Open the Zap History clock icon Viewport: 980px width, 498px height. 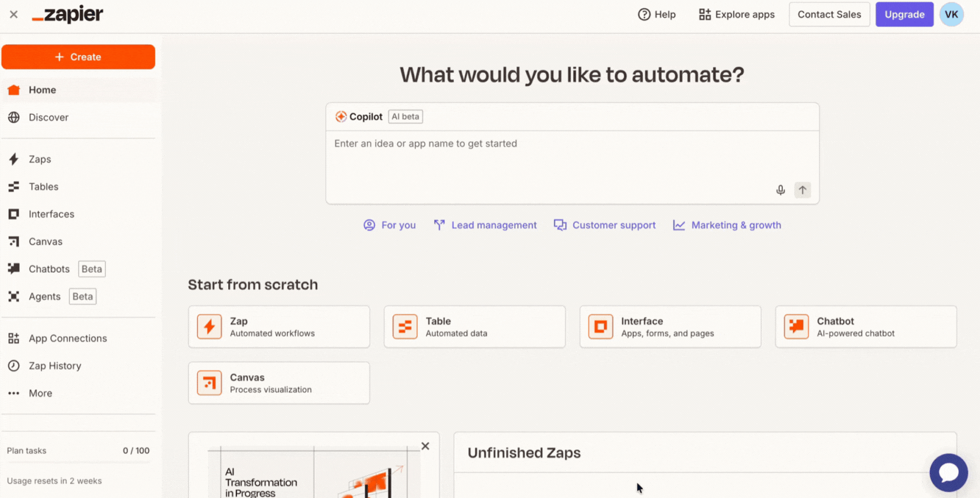[x=14, y=366]
